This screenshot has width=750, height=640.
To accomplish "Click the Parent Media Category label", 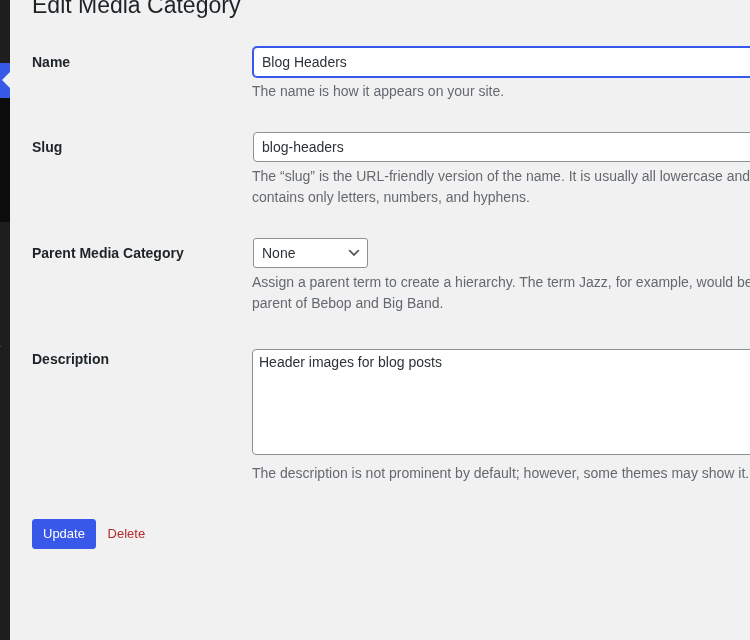I will tap(108, 253).
